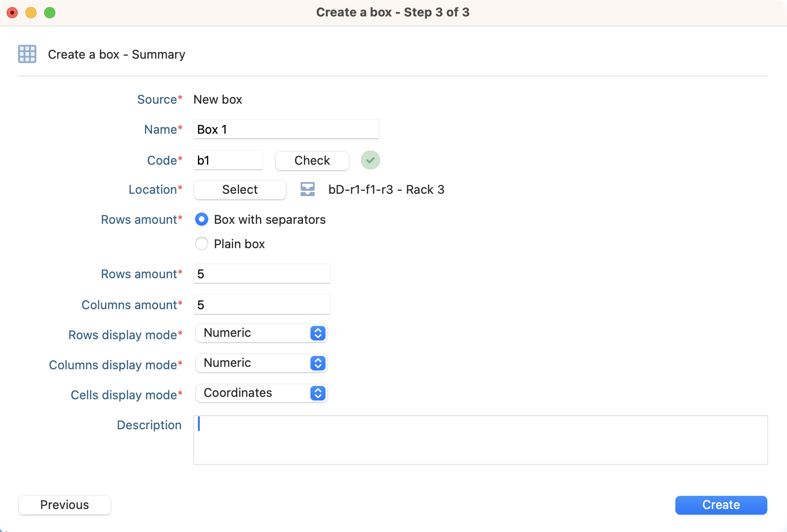Close the Create a box window
The image size is (787, 532).
click(12, 13)
